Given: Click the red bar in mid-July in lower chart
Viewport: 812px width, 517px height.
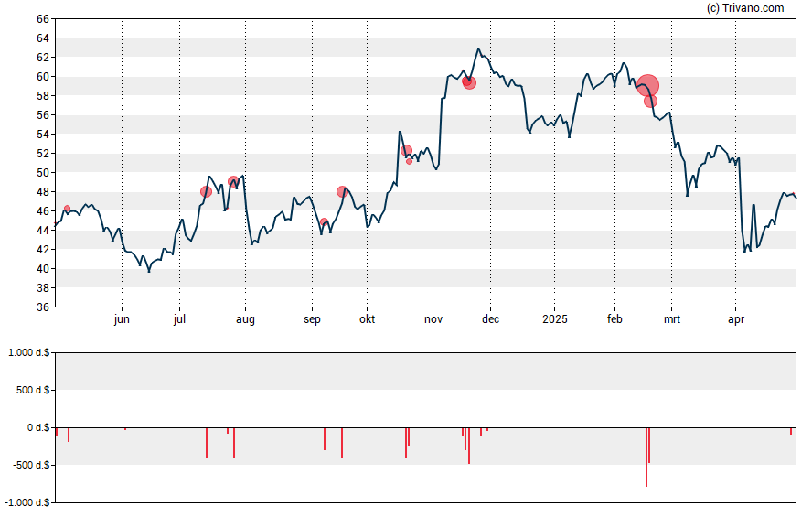Looking at the screenshot, I should tap(207, 442).
